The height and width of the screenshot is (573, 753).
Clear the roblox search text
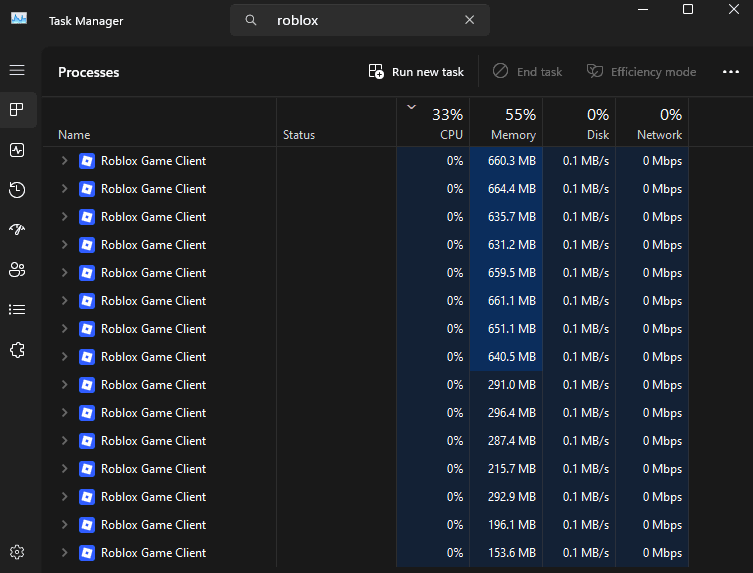click(x=469, y=20)
